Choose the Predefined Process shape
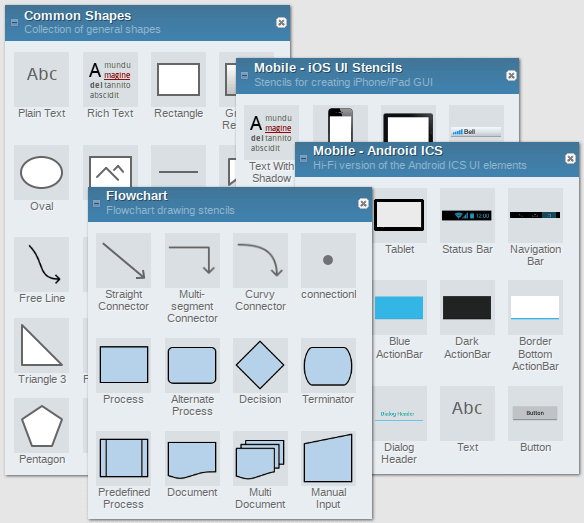 coord(123,458)
